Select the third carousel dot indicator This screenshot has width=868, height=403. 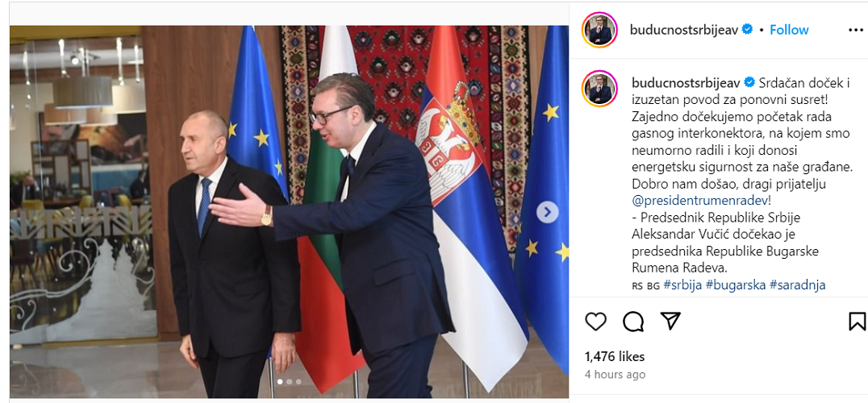(298, 381)
